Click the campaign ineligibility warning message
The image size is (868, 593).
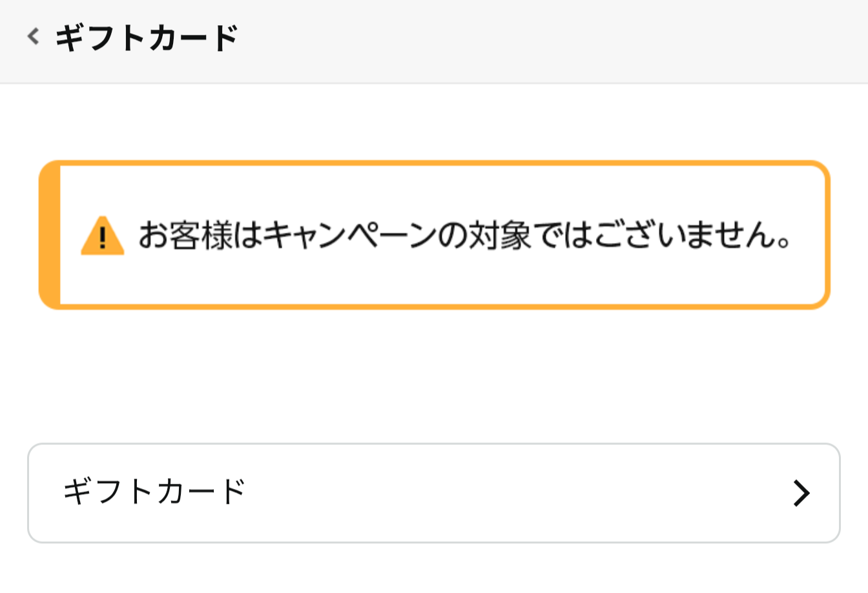464,235
